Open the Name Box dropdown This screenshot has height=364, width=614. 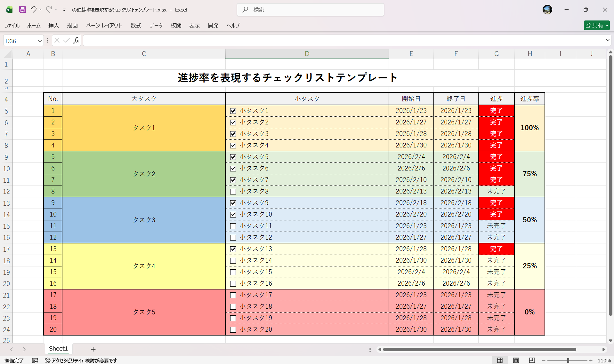pos(40,40)
